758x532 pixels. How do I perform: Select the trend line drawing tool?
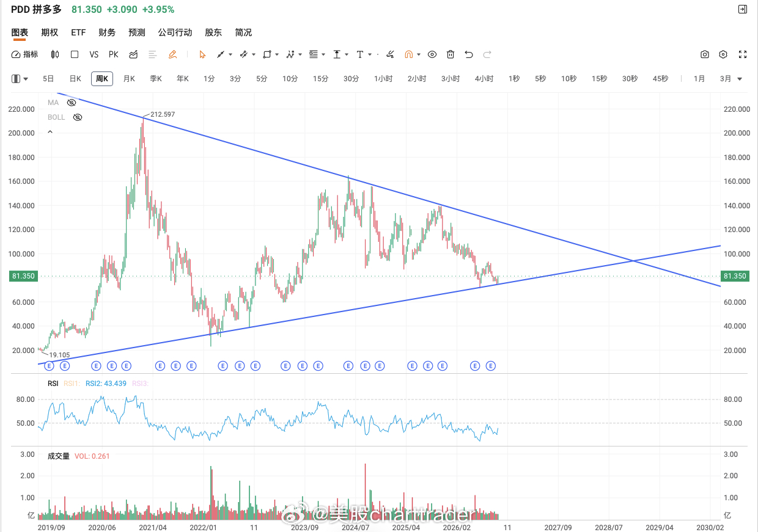(x=221, y=54)
